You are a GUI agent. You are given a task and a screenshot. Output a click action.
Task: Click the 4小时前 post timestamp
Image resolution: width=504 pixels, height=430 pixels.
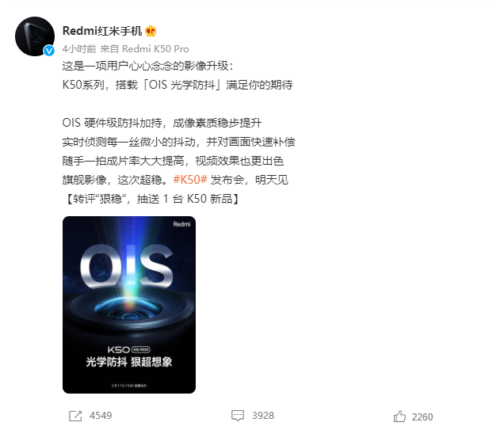pos(79,49)
